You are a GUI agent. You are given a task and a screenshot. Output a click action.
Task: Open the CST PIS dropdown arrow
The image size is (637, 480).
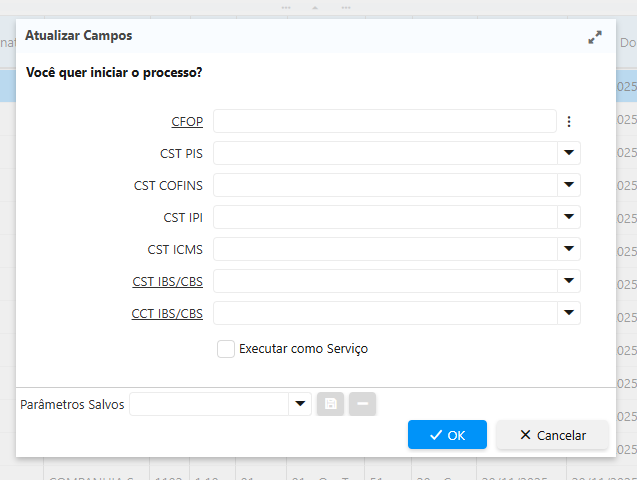(x=569, y=153)
